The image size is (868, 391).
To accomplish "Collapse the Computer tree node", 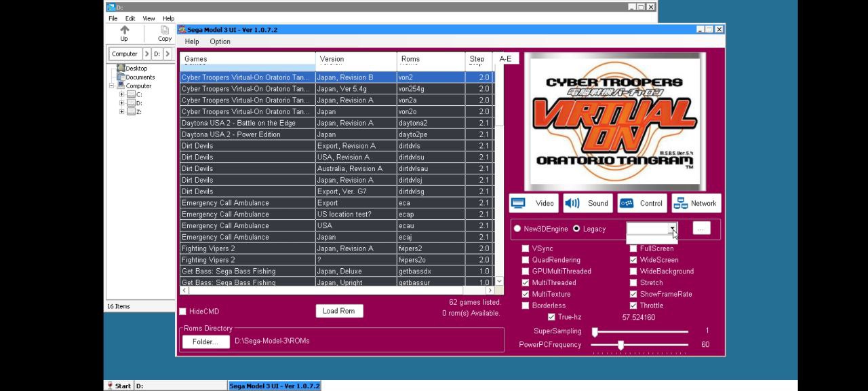I will pos(113,86).
